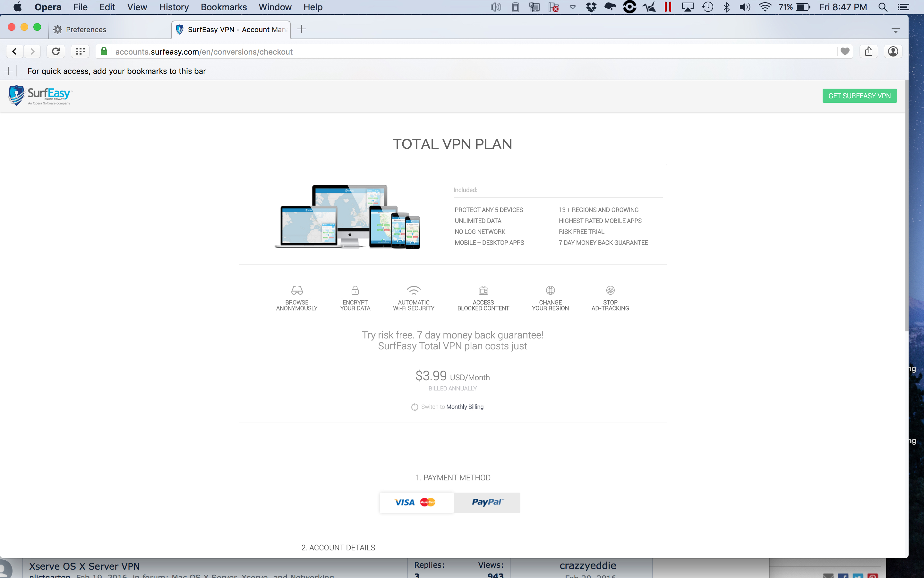This screenshot has height=578, width=924.
Task: Open Spotlight search in menu bar
Action: [882, 7]
